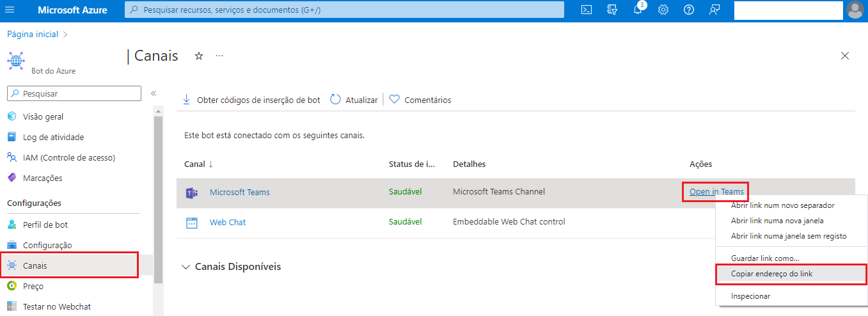
Task: Open the directories and subscriptions filter icon
Action: [612, 10]
